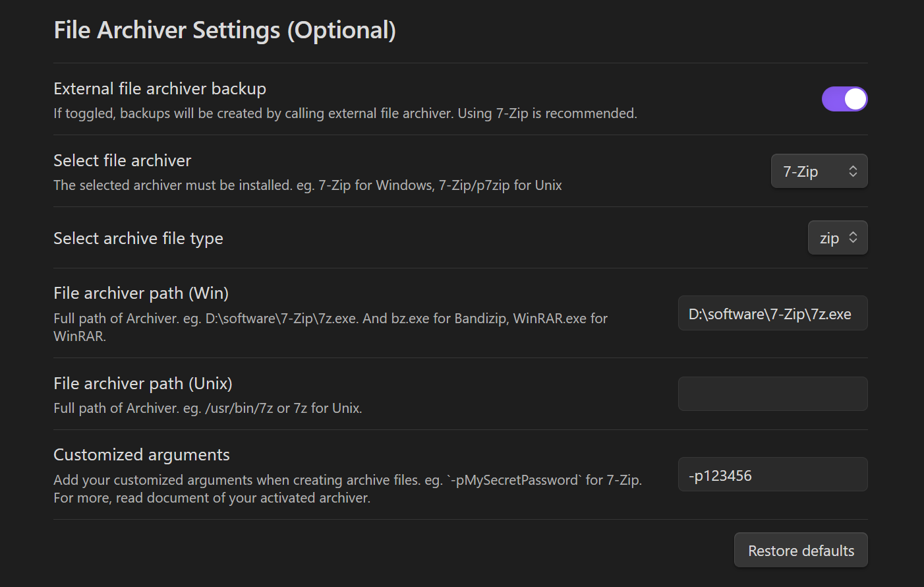
Task: Click the 7-Zip recommendation description text
Action: (x=345, y=113)
